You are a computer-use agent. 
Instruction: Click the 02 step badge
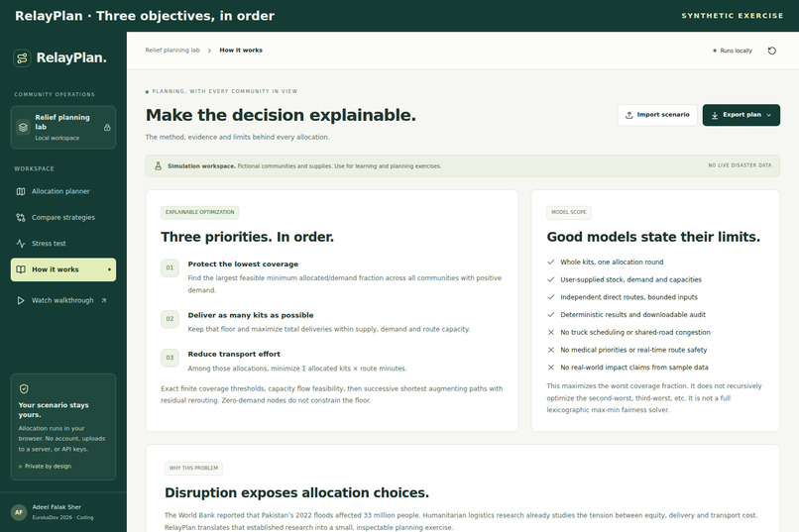pos(170,319)
